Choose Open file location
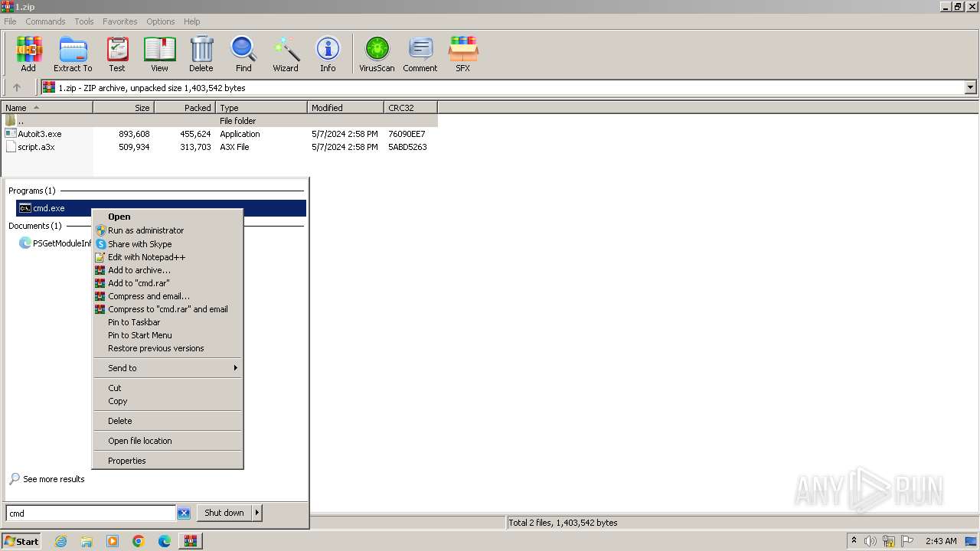980x551 pixels. click(168, 441)
